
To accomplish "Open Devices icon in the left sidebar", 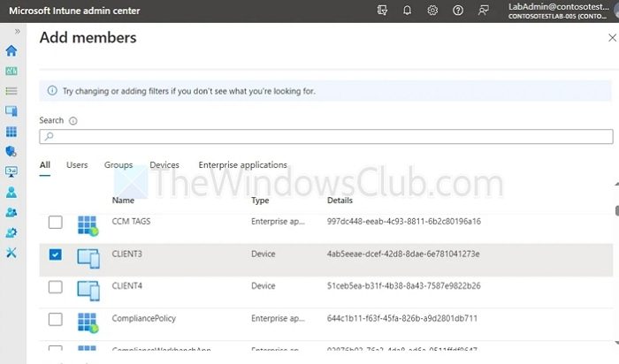I will click(x=11, y=111).
